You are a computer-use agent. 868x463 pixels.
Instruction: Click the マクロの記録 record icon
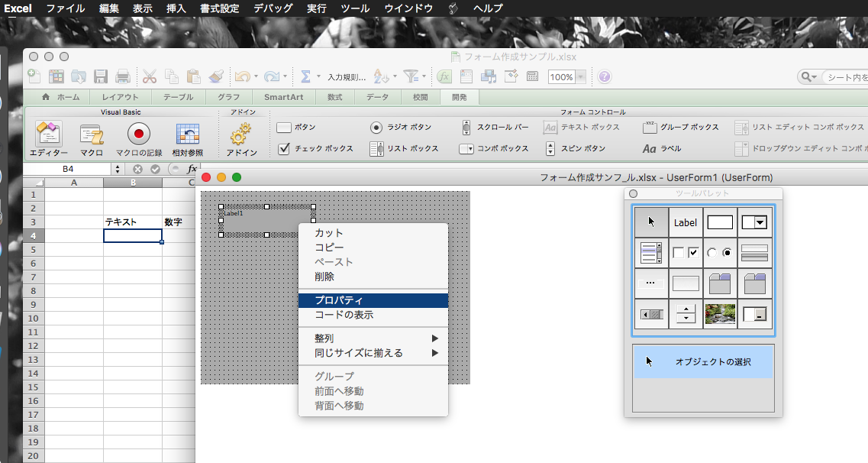[139, 135]
